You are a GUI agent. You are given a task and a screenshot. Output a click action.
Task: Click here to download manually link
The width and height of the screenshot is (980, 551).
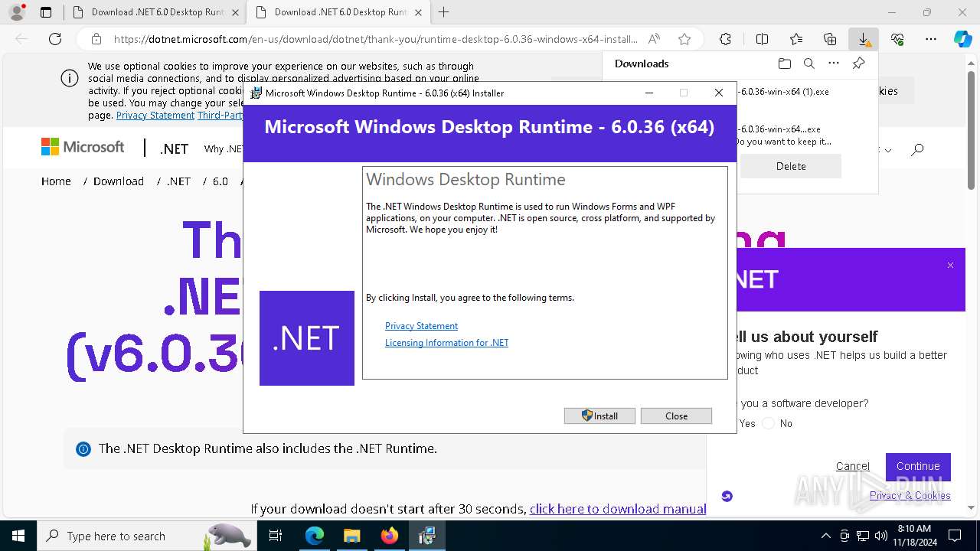618,509
